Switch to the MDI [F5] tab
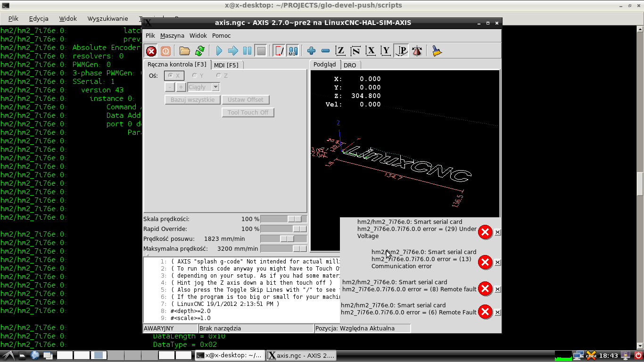Image resolution: width=644 pixels, height=362 pixels. click(x=226, y=65)
